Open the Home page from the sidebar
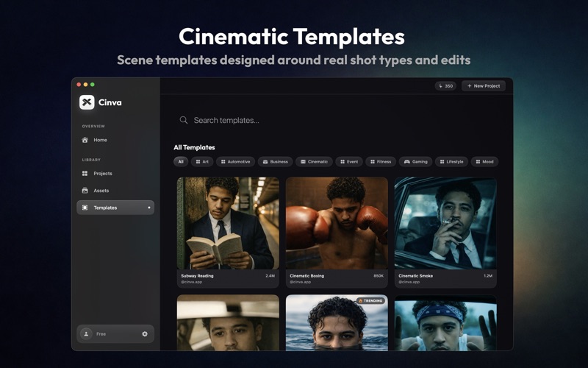Screen dimensions: 588x368 [115, 140]
